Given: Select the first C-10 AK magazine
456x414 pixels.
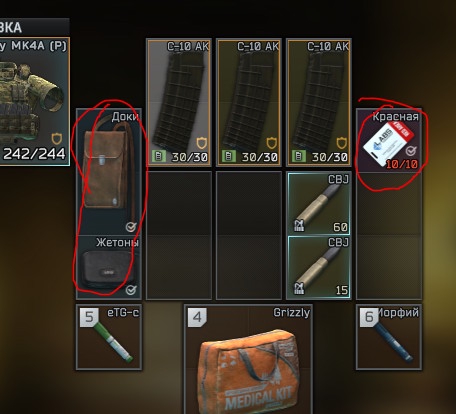Looking at the screenshot, I should [179, 102].
